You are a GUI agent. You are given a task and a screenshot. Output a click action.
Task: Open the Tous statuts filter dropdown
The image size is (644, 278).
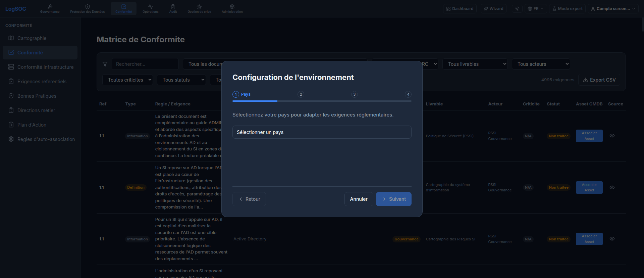181,80
